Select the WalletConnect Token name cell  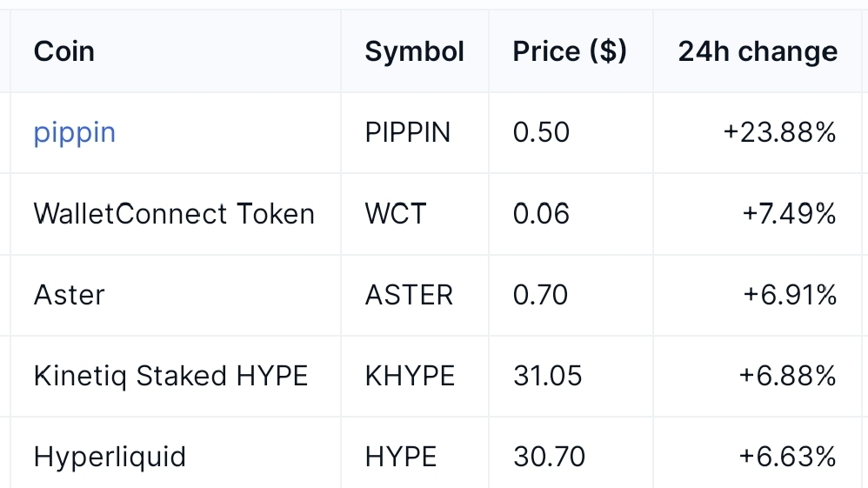(174, 214)
